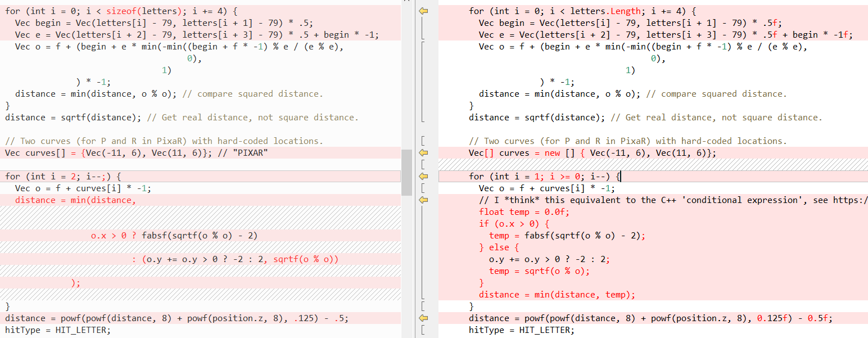
Task: Click the merge arrow near the conditional expression comment
Action: point(422,200)
